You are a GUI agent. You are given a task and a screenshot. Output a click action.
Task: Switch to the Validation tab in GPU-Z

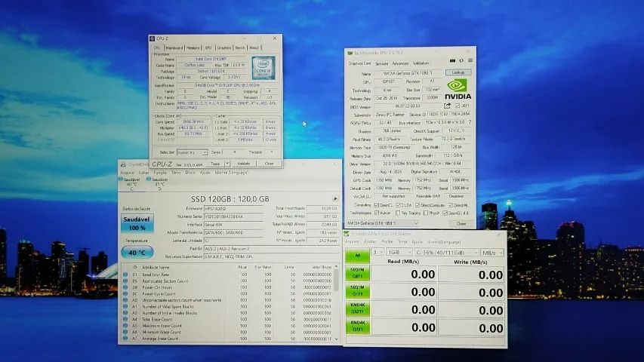421,63
